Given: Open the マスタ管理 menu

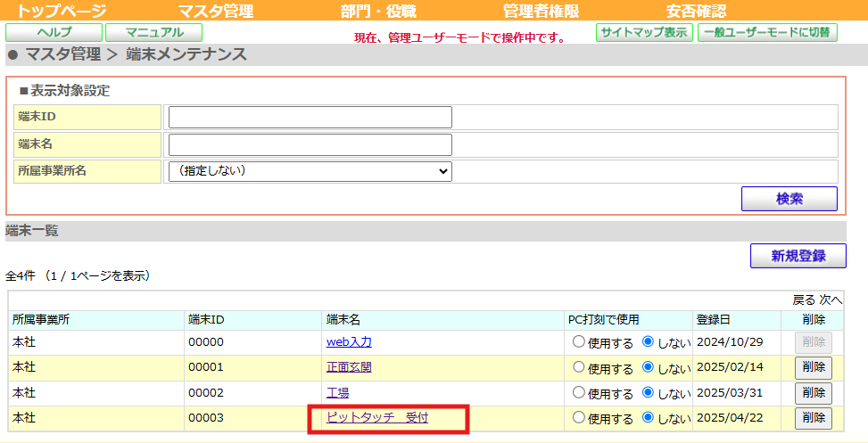Looking at the screenshot, I should click(x=215, y=12).
